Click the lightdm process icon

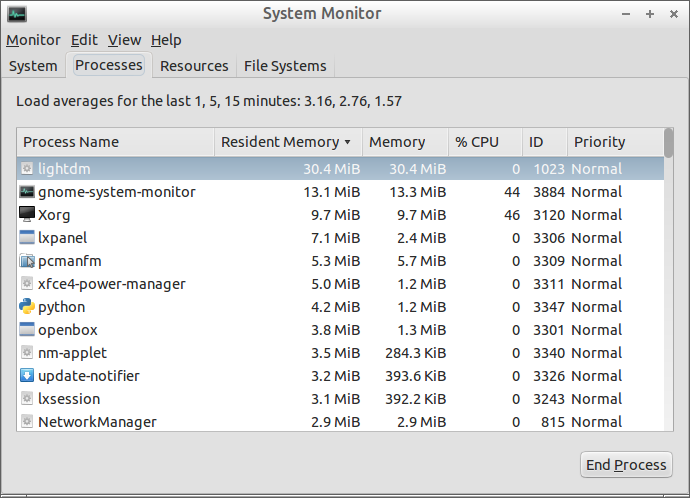(27, 169)
